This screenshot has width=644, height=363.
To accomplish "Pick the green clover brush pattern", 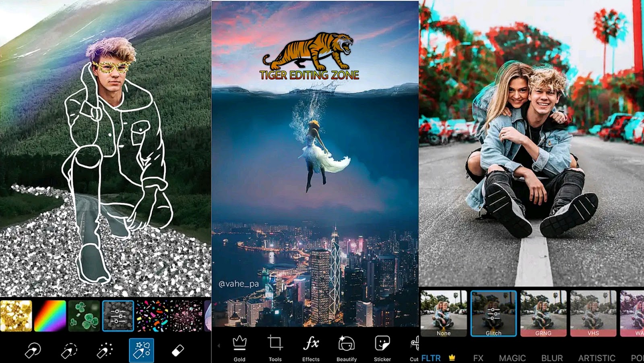I will pos(84,316).
